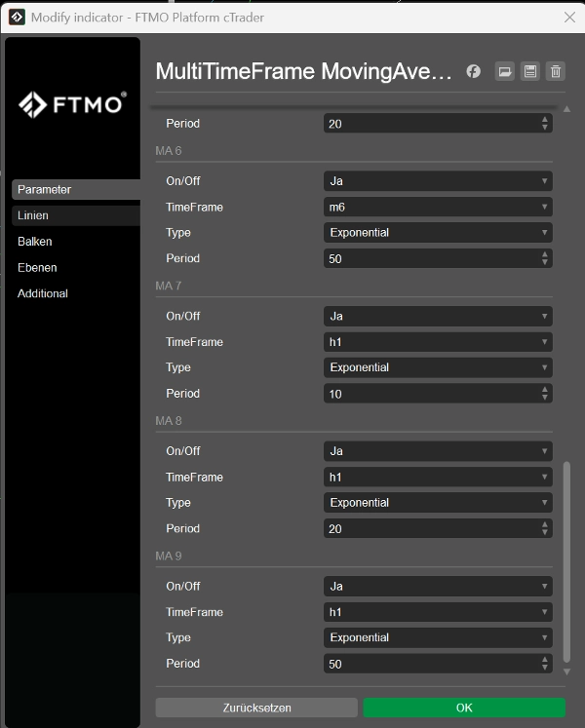Screen dimensions: 585x728
Task: Decrease the MA 9 Period stepper
Action: tap(545, 669)
